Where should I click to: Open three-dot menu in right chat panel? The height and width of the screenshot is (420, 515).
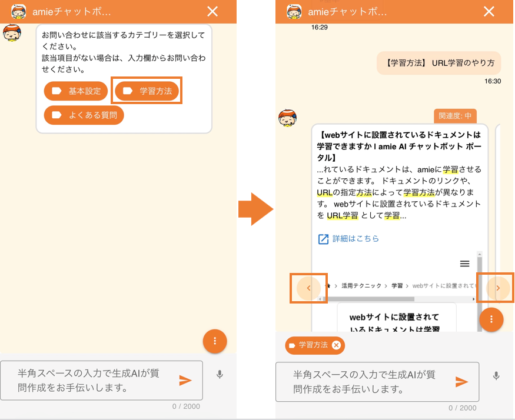[491, 319]
